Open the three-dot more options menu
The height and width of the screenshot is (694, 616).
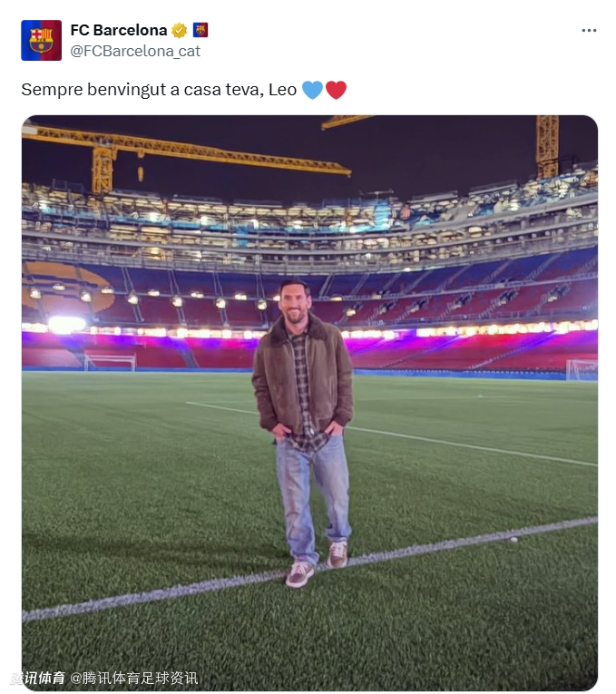pyautogui.click(x=589, y=31)
